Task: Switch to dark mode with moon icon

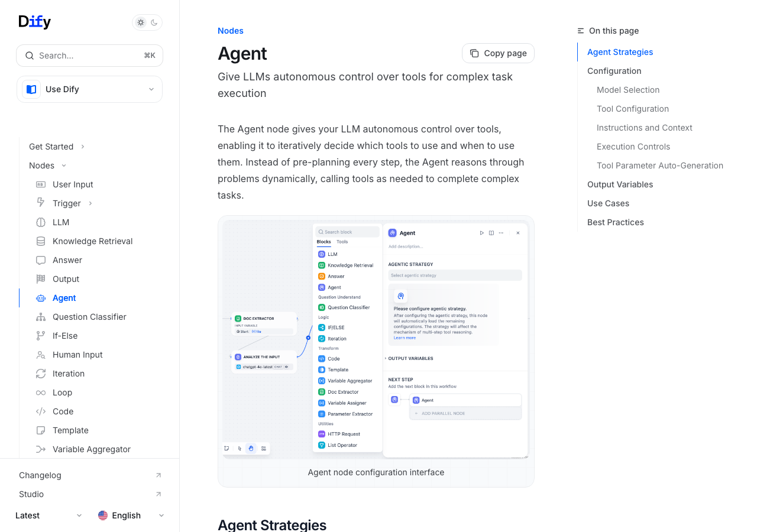Action: click(x=154, y=22)
